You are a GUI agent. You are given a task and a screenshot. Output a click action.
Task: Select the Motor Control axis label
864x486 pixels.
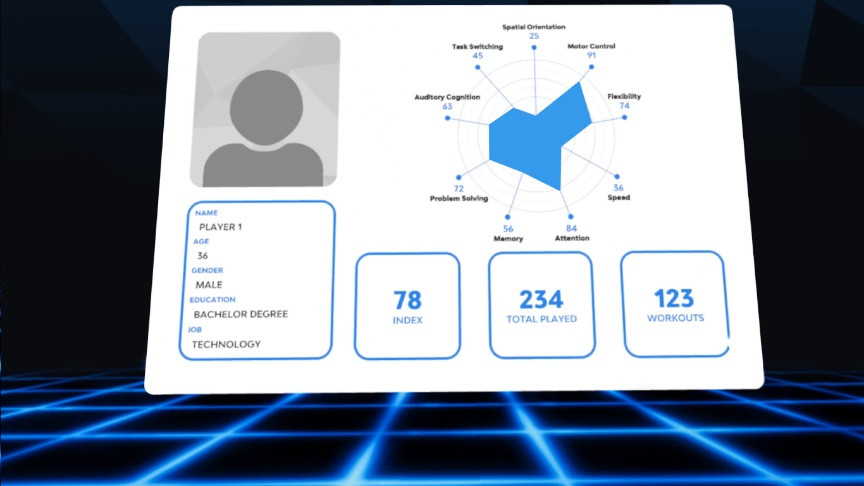pyautogui.click(x=591, y=46)
